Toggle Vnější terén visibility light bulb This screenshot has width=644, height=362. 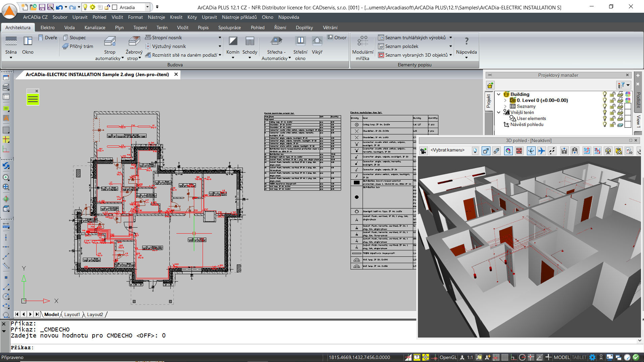click(x=605, y=112)
